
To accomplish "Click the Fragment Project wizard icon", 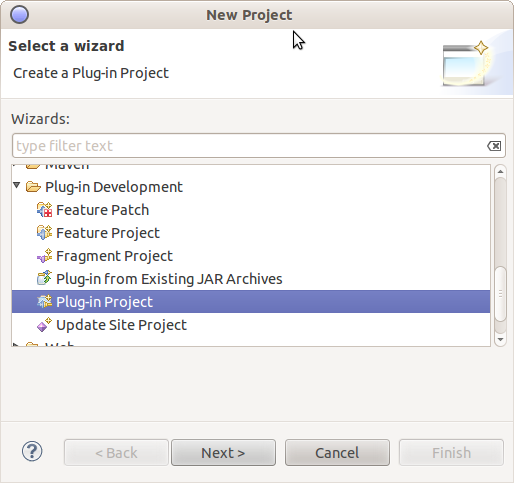I will pyautogui.click(x=44, y=256).
